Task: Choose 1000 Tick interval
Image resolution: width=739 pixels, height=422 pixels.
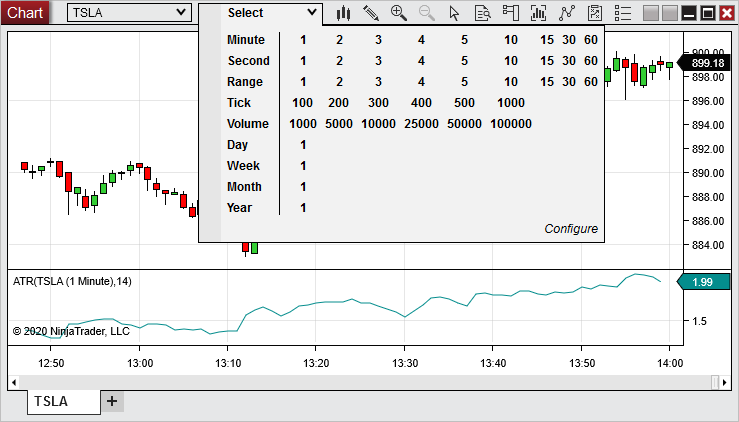Action: click(x=511, y=103)
